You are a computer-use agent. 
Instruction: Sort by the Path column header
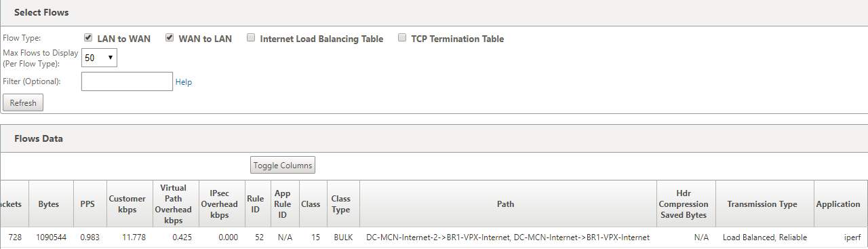click(508, 204)
